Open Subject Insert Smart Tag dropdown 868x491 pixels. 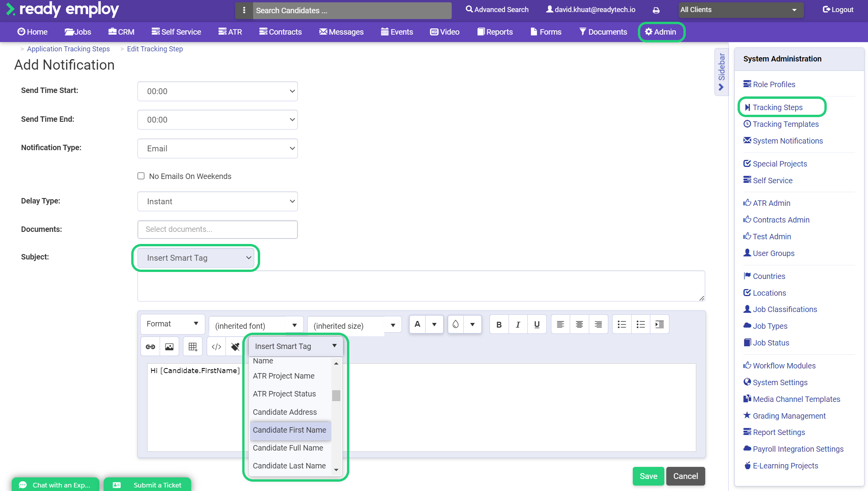[x=196, y=258]
